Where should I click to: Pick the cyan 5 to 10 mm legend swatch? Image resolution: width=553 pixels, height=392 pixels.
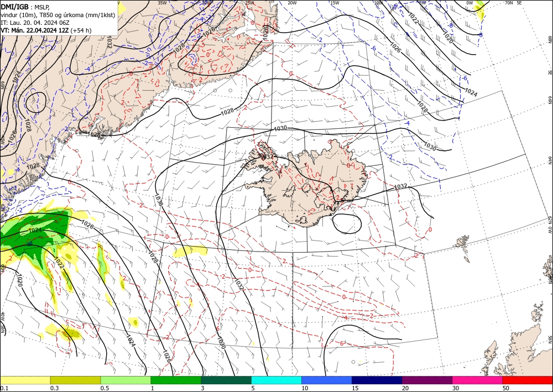[276, 380]
